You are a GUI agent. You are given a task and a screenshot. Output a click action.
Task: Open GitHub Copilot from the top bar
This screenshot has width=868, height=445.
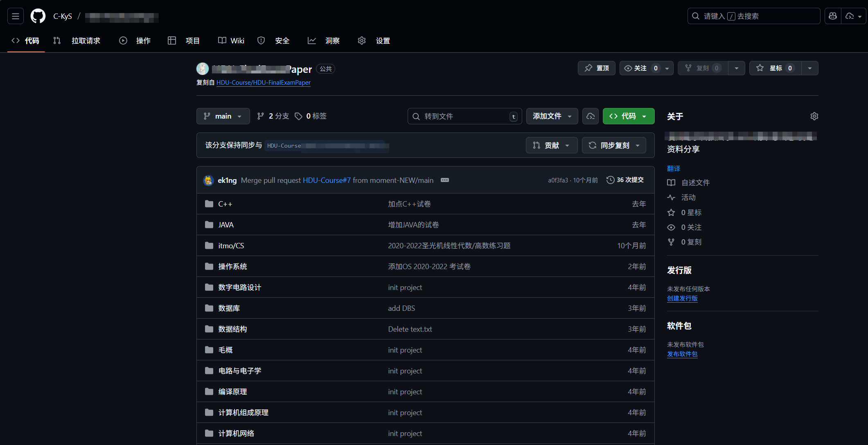click(833, 16)
